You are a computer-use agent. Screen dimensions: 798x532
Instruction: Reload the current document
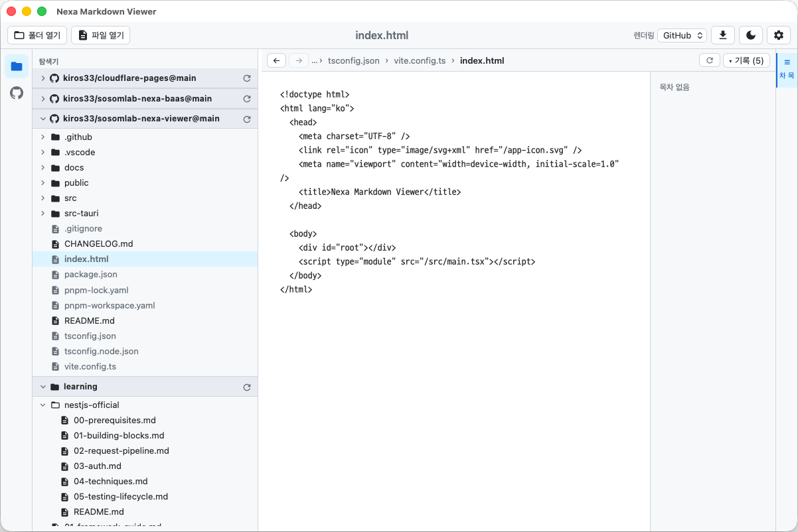click(710, 60)
